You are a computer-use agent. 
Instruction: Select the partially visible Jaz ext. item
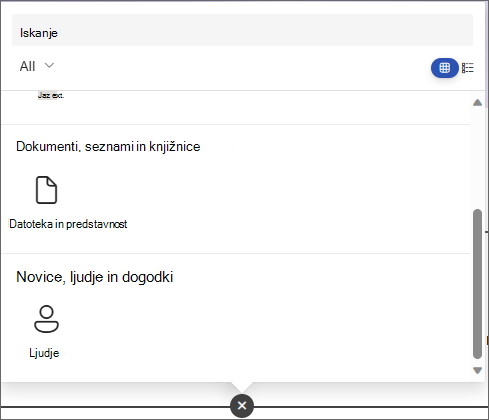pos(51,95)
